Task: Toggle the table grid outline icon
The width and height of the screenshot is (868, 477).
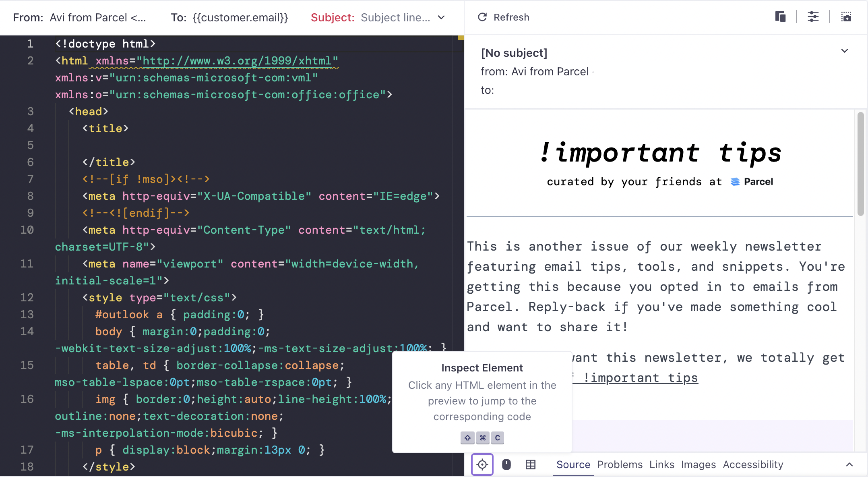Action: pyautogui.click(x=531, y=465)
